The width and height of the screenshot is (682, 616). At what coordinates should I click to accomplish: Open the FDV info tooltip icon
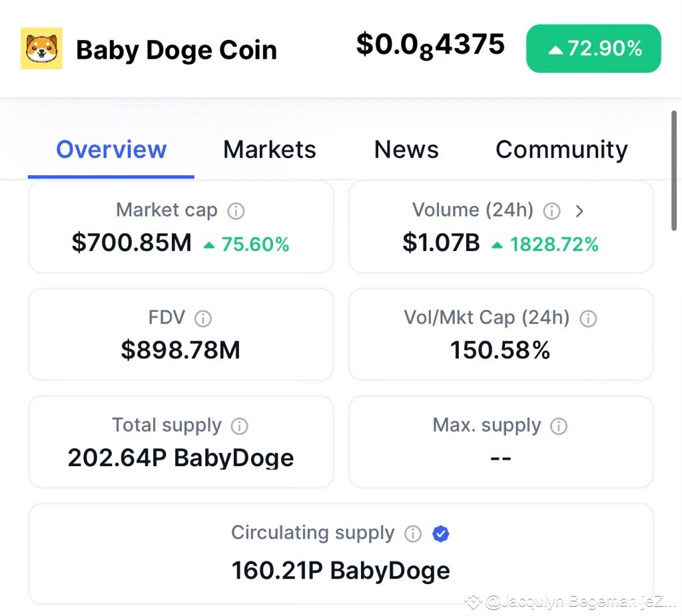point(202,318)
